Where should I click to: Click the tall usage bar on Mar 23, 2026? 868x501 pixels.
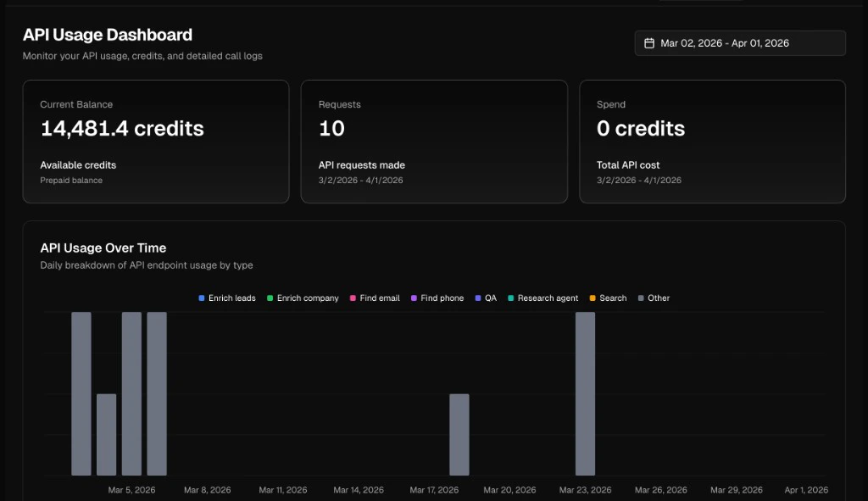point(583,394)
